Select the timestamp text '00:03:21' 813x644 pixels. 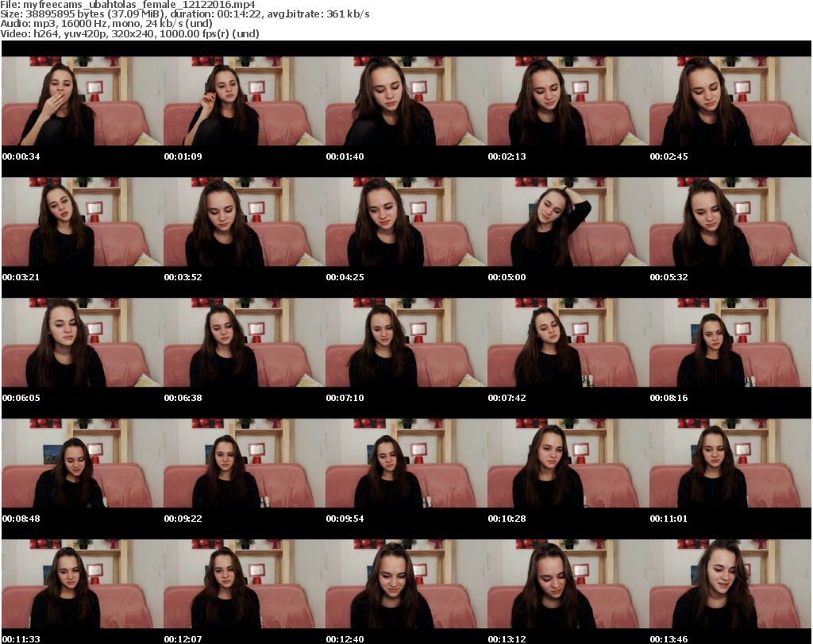click(21, 277)
